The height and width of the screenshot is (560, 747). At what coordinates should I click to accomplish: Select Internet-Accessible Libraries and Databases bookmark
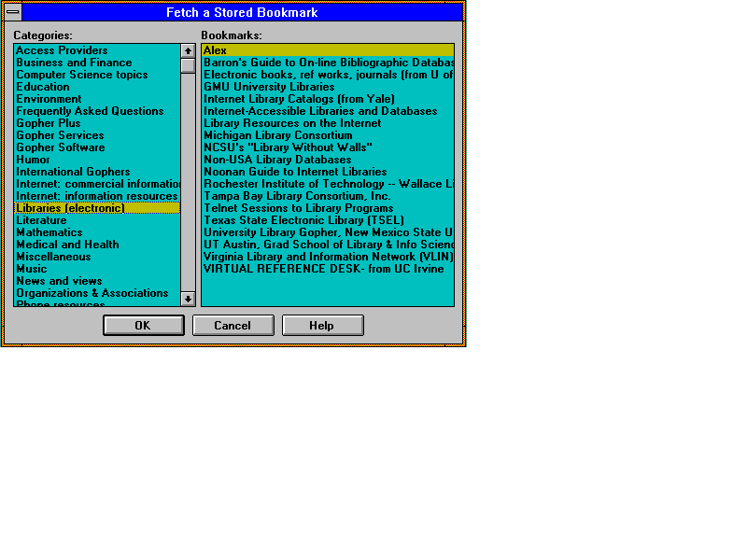[x=328, y=111]
